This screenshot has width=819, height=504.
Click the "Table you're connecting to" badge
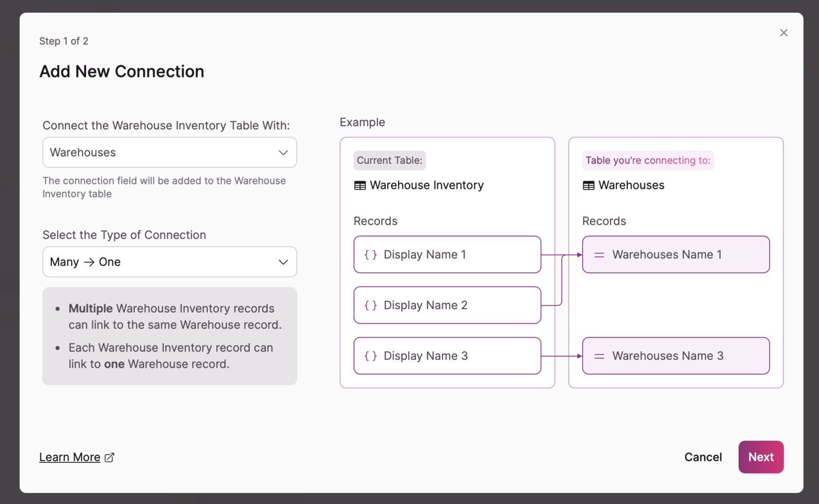pyautogui.click(x=648, y=161)
